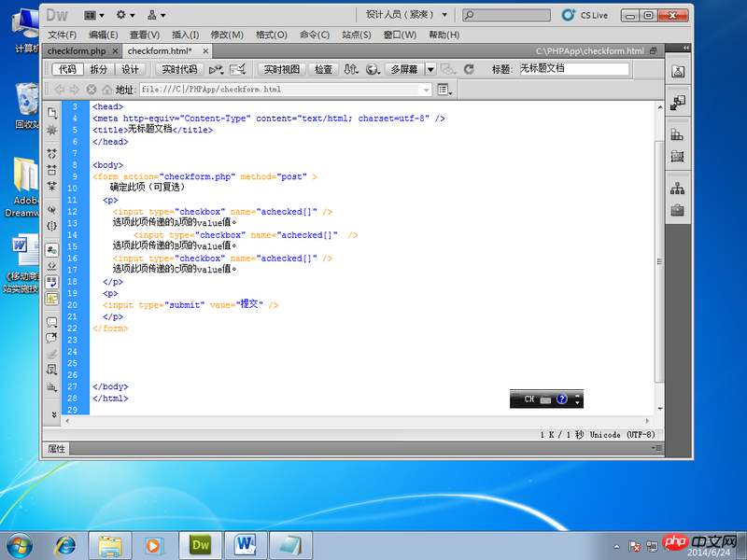Switch to the checkform.php tab

coord(77,51)
